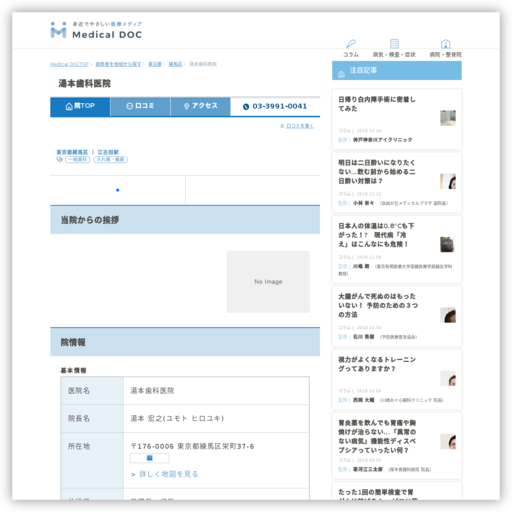Open thumbnail of the 体温 article
Screen dimensions: 512x512
448,245
